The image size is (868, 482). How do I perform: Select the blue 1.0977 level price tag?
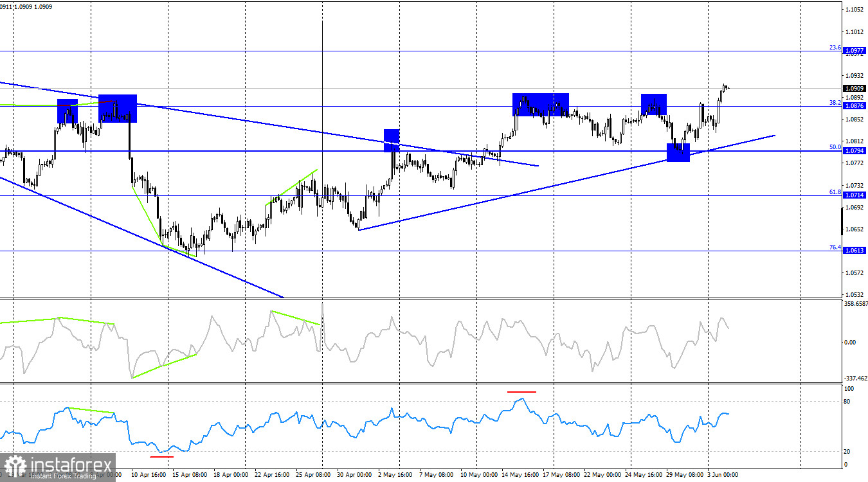click(x=854, y=50)
